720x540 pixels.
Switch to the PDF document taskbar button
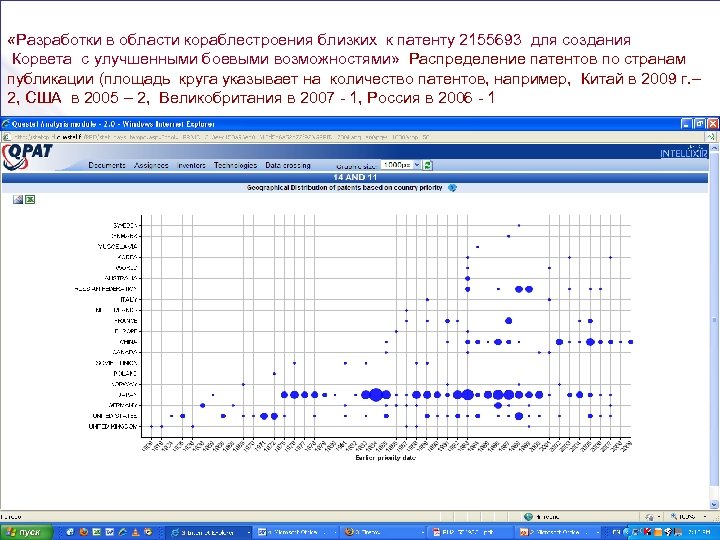click(470, 533)
